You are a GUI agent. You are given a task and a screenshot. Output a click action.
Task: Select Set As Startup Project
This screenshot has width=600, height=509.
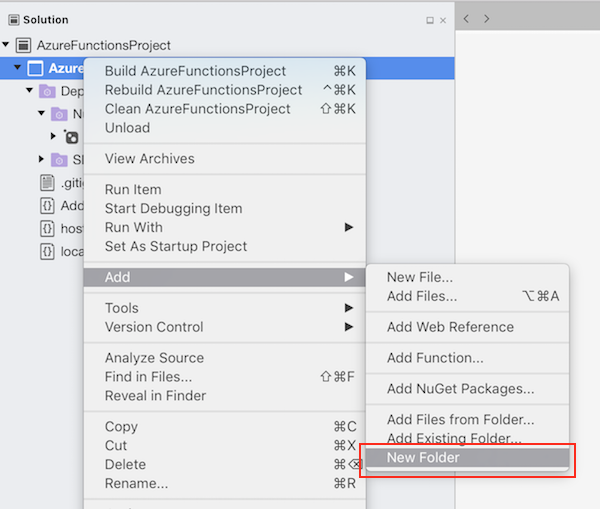pos(176,246)
